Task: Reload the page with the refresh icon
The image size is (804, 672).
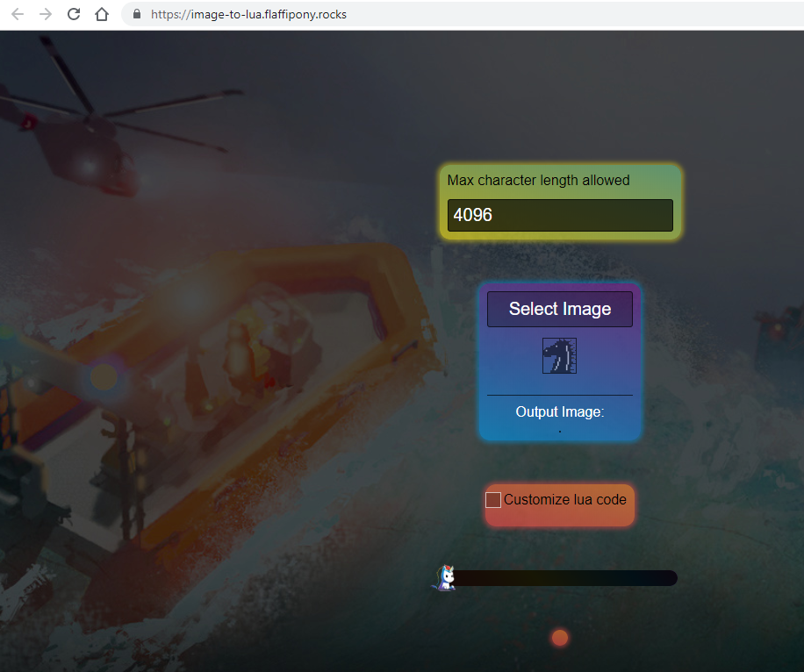Action: (74, 14)
